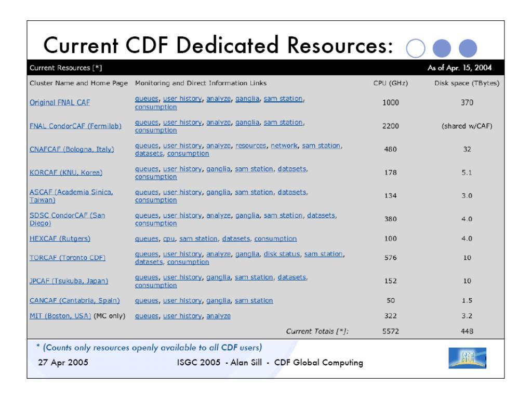Click user history link in MIT row

tap(182, 316)
